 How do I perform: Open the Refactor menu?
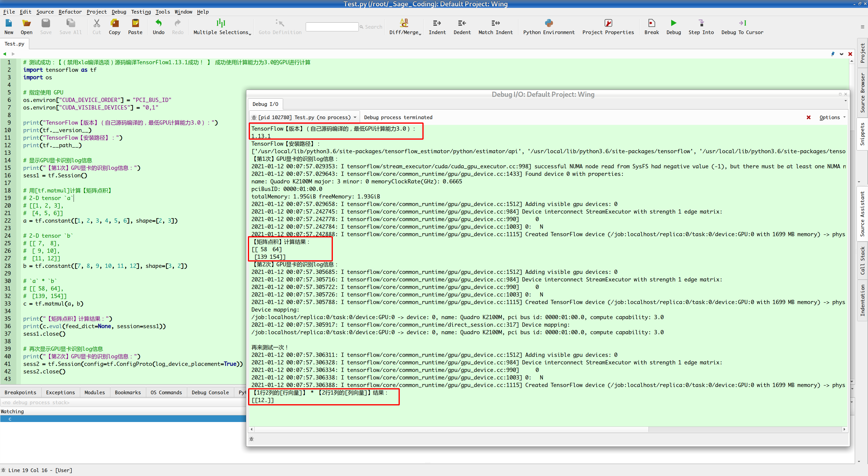(70, 12)
